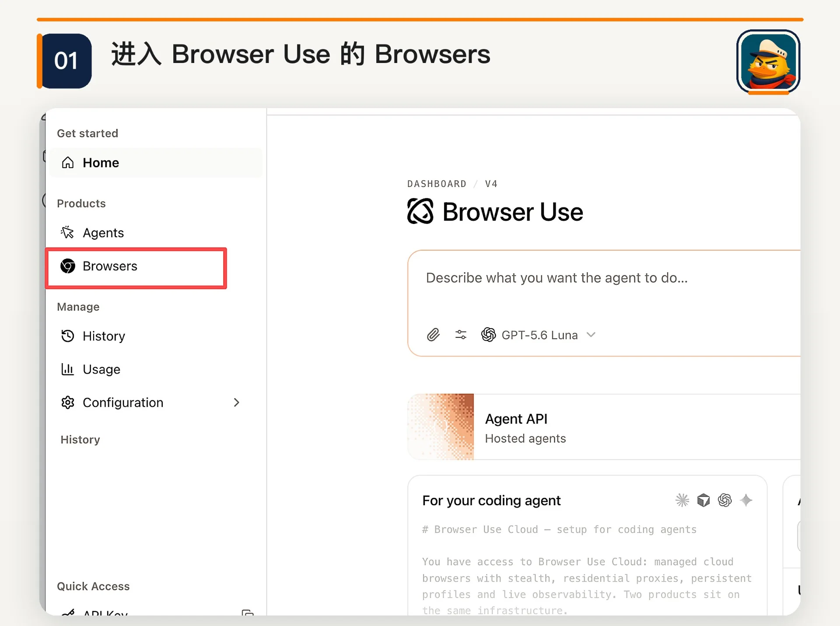
Task: Select the OpenAI icon in coding agent card
Action: tap(725, 500)
